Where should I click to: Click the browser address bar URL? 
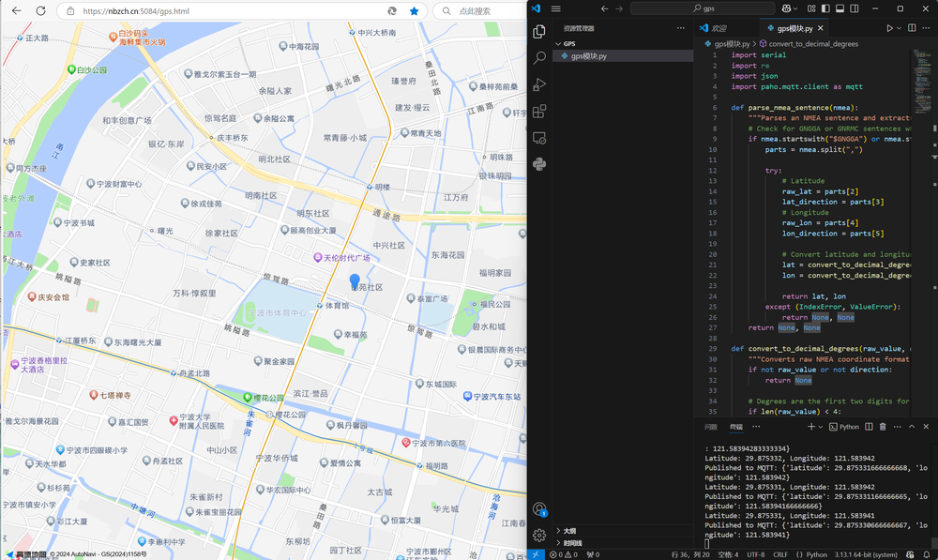(x=136, y=10)
